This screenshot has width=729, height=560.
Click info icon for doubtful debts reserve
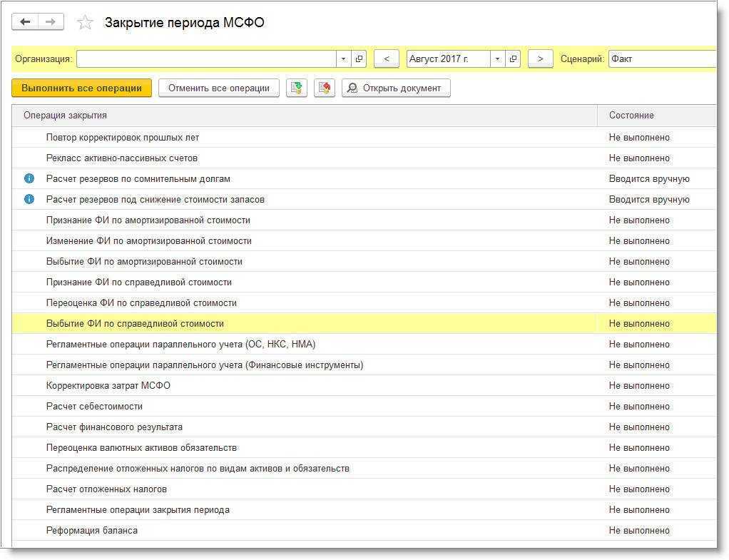29,179
